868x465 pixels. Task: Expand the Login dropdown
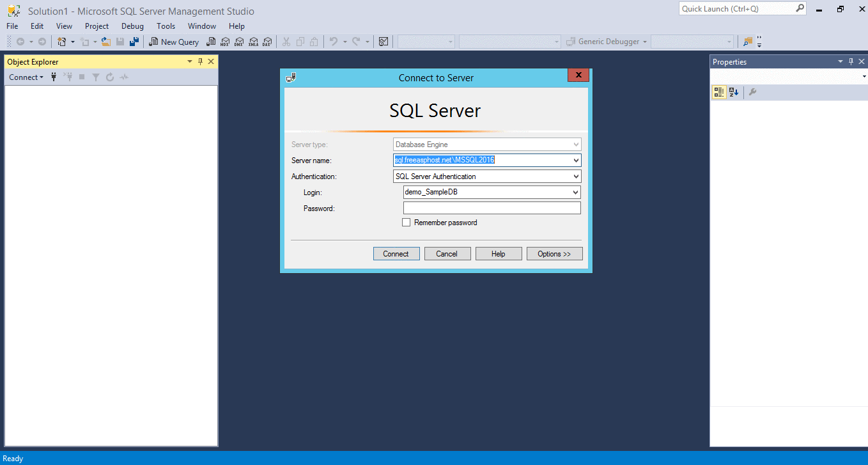pyautogui.click(x=575, y=192)
